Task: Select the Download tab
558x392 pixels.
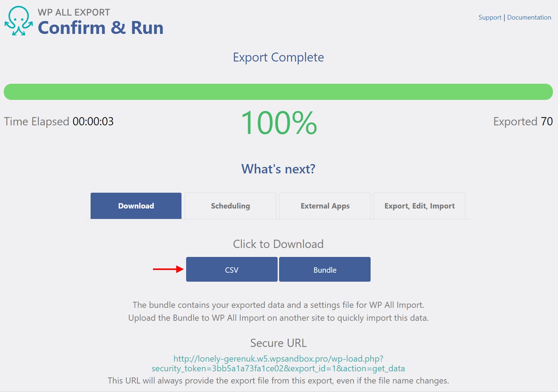Action: [x=136, y=206]
